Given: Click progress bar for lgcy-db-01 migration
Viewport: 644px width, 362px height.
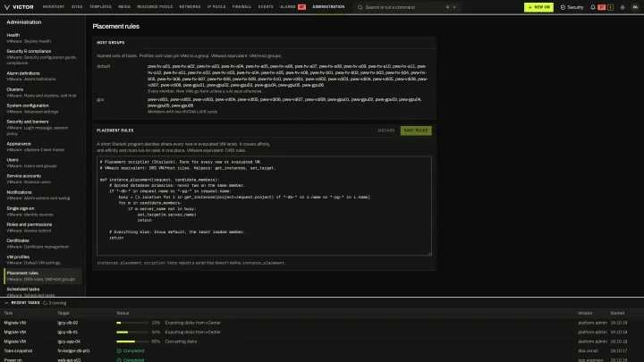Looking at the screenshot, I should click(132, 332).
